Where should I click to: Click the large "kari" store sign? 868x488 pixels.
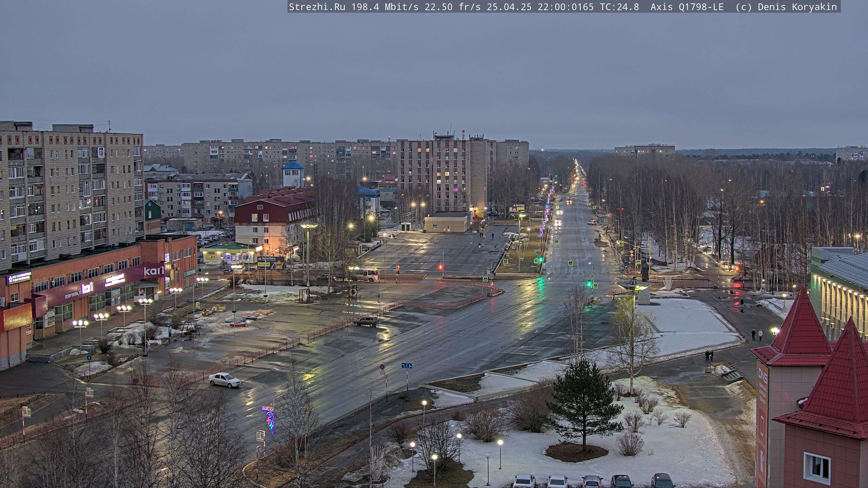[154, 270]
